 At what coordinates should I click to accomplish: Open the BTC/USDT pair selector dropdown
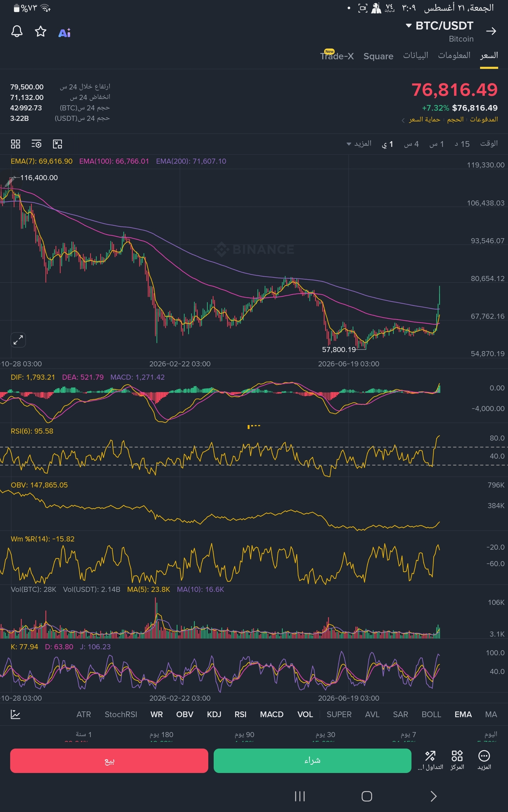(x=439, y=26)
